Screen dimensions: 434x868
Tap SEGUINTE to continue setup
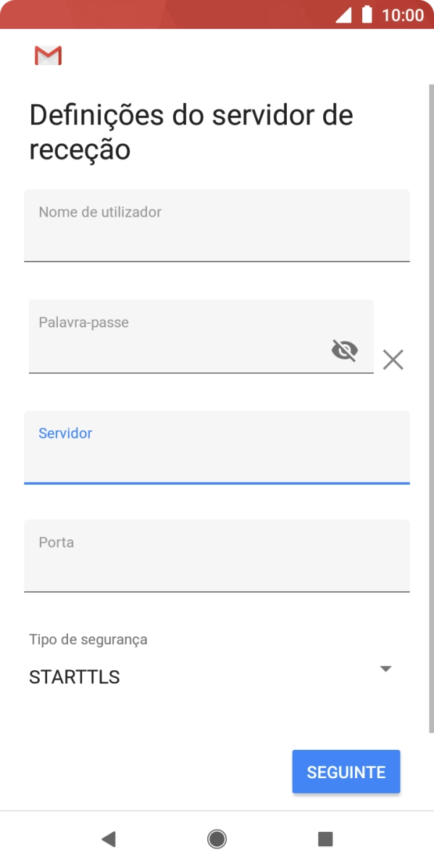[x=346, y=772]
